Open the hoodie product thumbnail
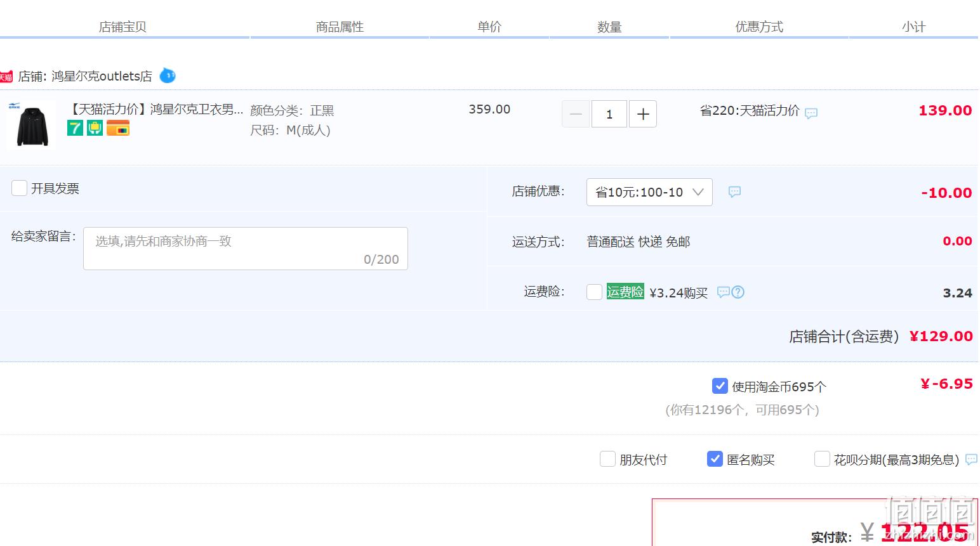Viewport: 980px width, 546px height. point(32,124)
